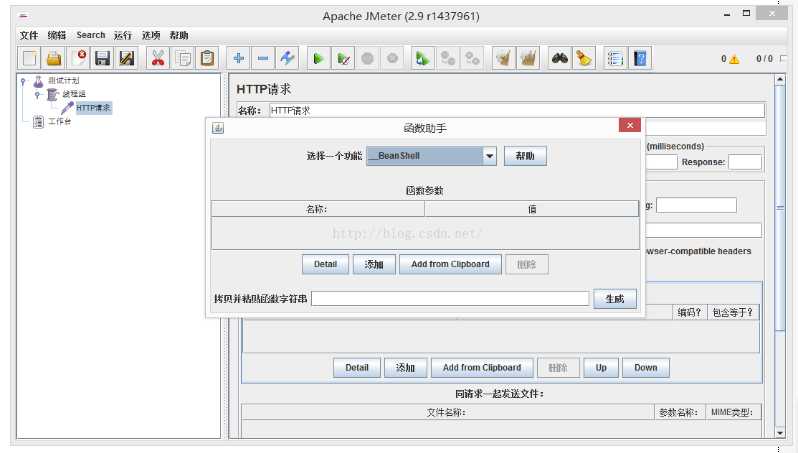The image size is (798, 453).
Task: Click the MIME类型: column header
Action: [731, 412]
